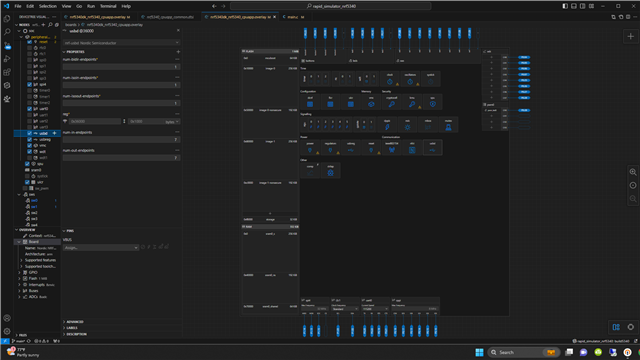Zoom out on the devicetree canvas
The image size is (640, 360).
(x=633, y=198)
